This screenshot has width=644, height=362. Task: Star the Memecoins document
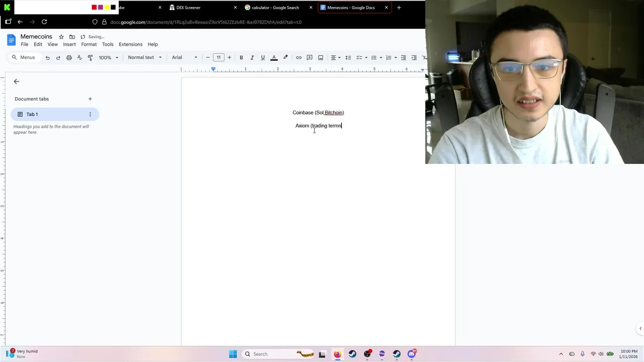(61, 37)
